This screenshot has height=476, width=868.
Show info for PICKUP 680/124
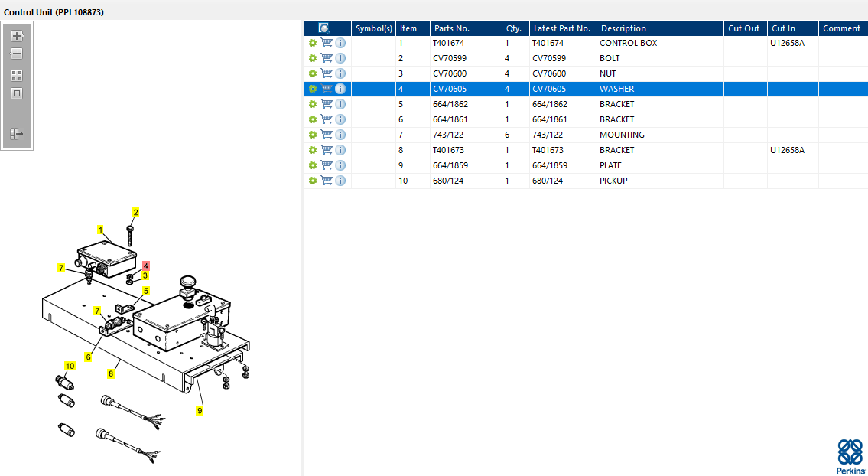[x=340, y=181]
